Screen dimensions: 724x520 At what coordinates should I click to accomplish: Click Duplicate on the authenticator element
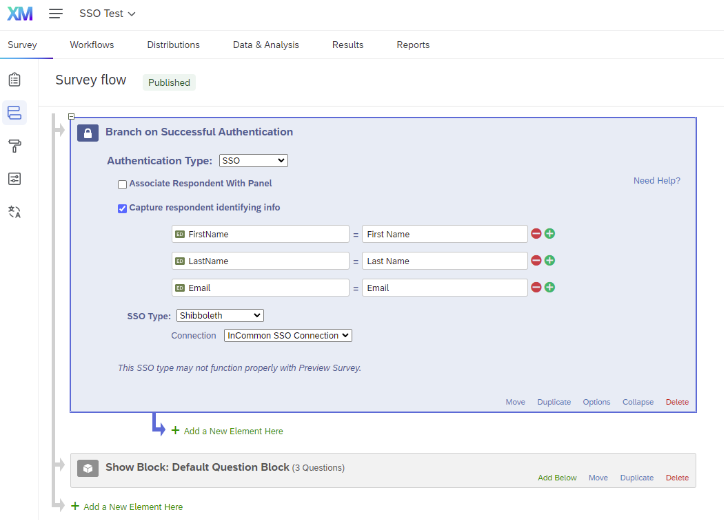point(554,402)
